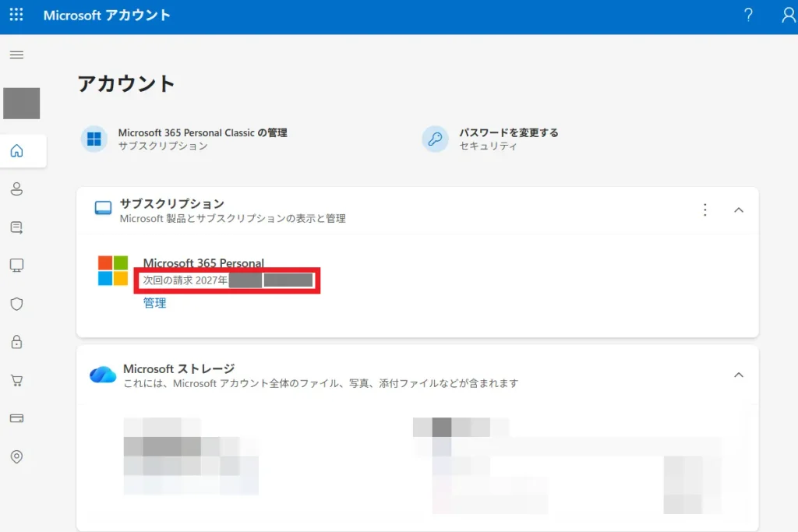Click the Microsoft ストレージ heading text

179,368
